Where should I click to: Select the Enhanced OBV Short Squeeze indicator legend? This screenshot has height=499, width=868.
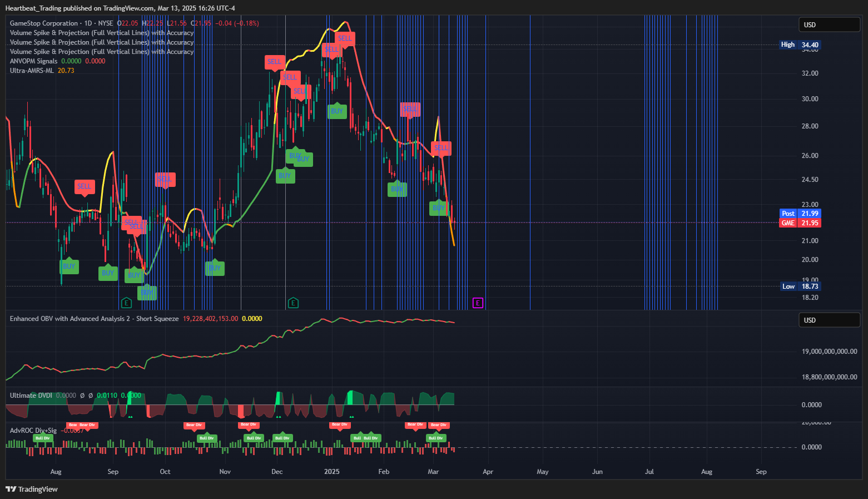pos(95,319)
